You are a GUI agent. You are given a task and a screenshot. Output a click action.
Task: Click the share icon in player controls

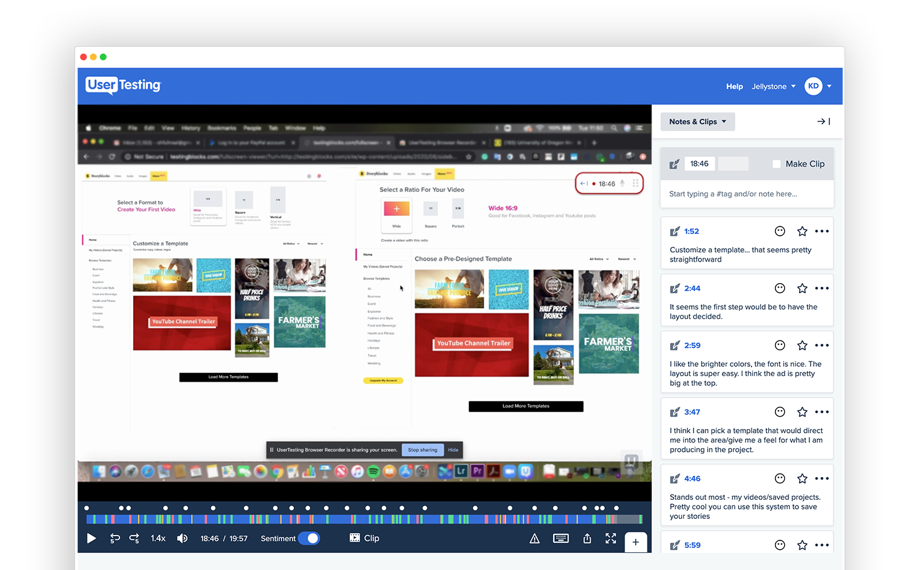pyautogui.click(x=587, y=539)
